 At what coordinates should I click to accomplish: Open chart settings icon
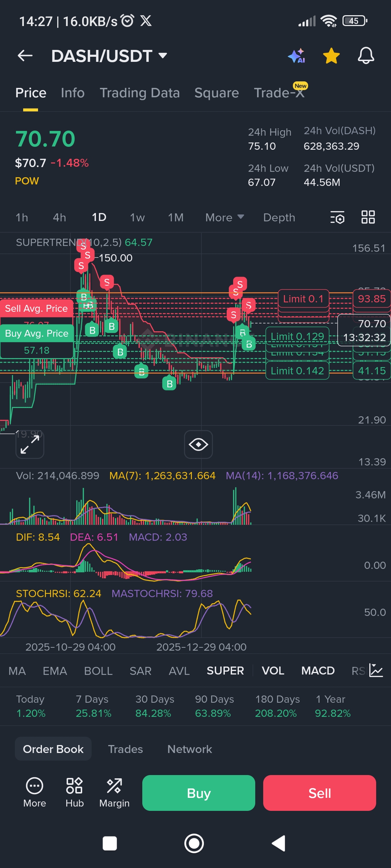click(337, 217)
